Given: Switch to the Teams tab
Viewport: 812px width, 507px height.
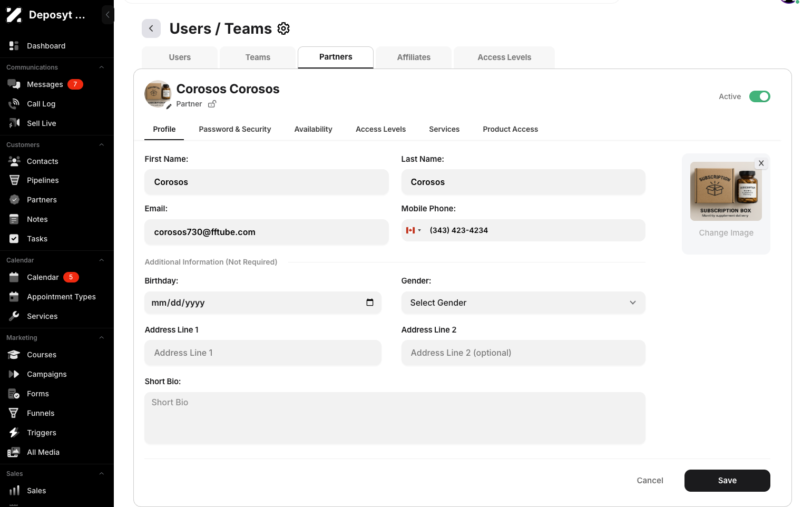Looking at the screenshot, I should pos(258,57).
